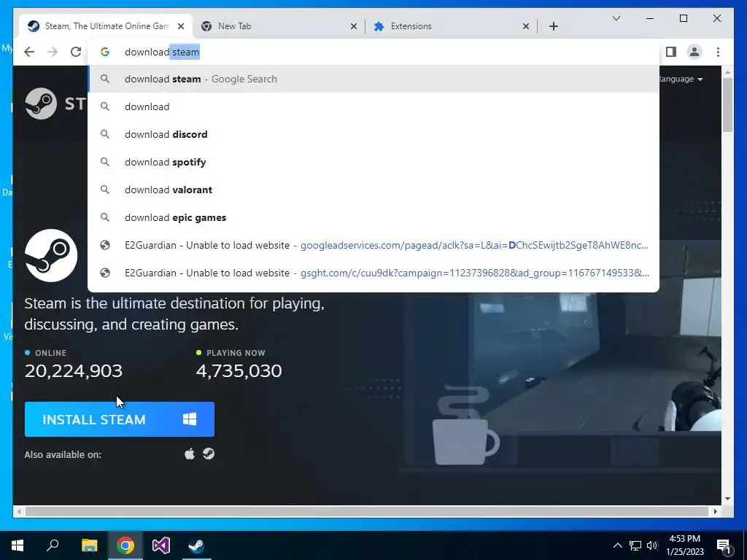Close the New Tab tab
747x560 pixels.
tap(354, 26)
